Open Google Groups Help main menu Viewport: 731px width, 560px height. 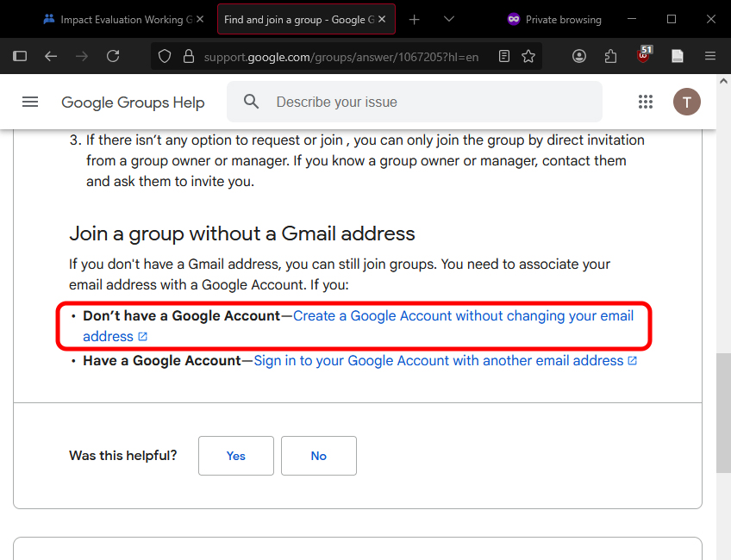pos(30,102)
